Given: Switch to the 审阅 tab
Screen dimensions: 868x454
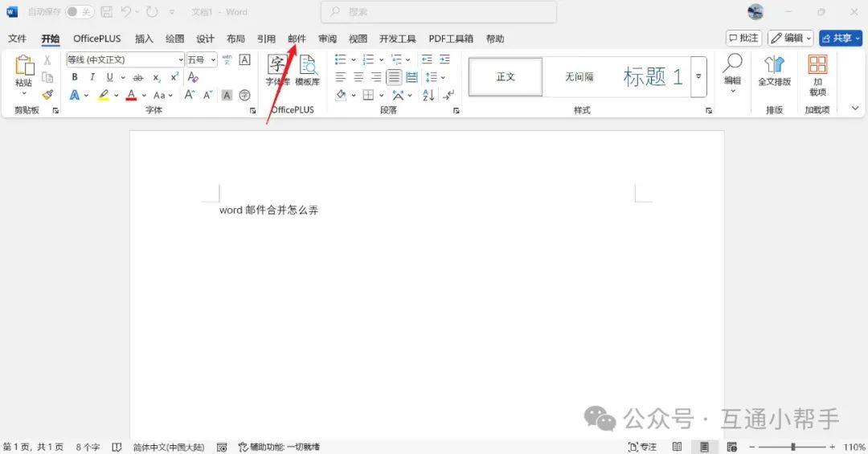Looking at the screenshot, I should click(327, 39).
